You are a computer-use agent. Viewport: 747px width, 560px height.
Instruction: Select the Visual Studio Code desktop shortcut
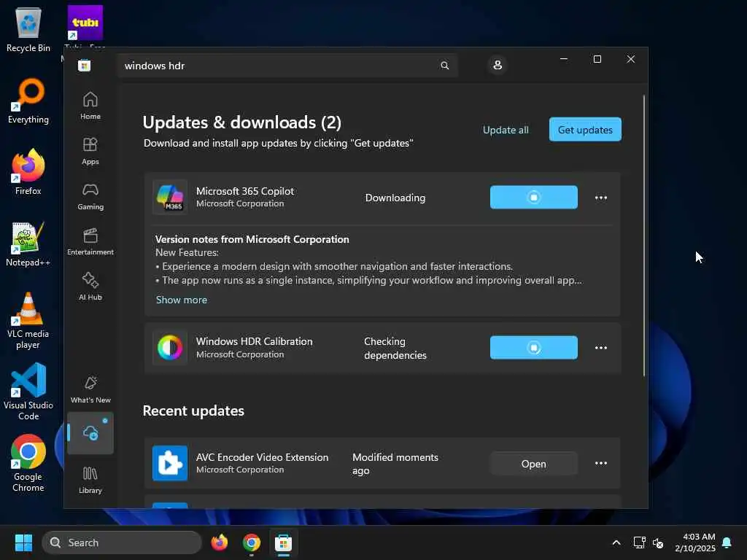28,392
